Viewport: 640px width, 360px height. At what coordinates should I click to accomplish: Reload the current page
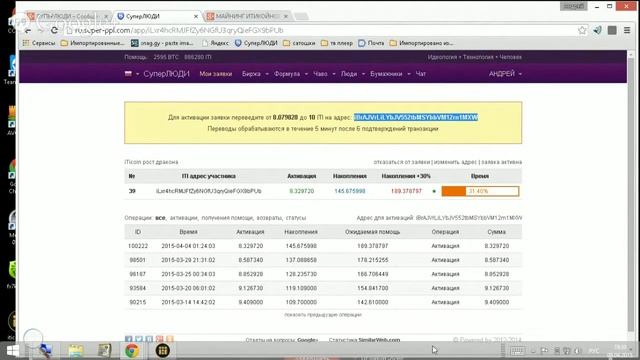54,31
